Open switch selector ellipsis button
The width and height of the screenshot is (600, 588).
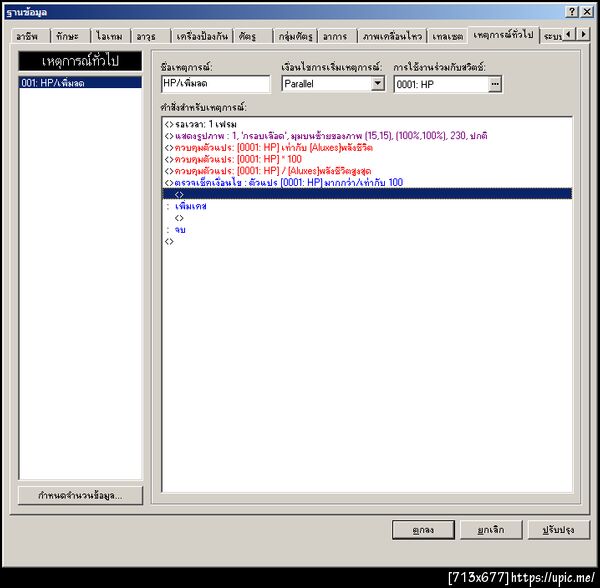pos(495,84)
